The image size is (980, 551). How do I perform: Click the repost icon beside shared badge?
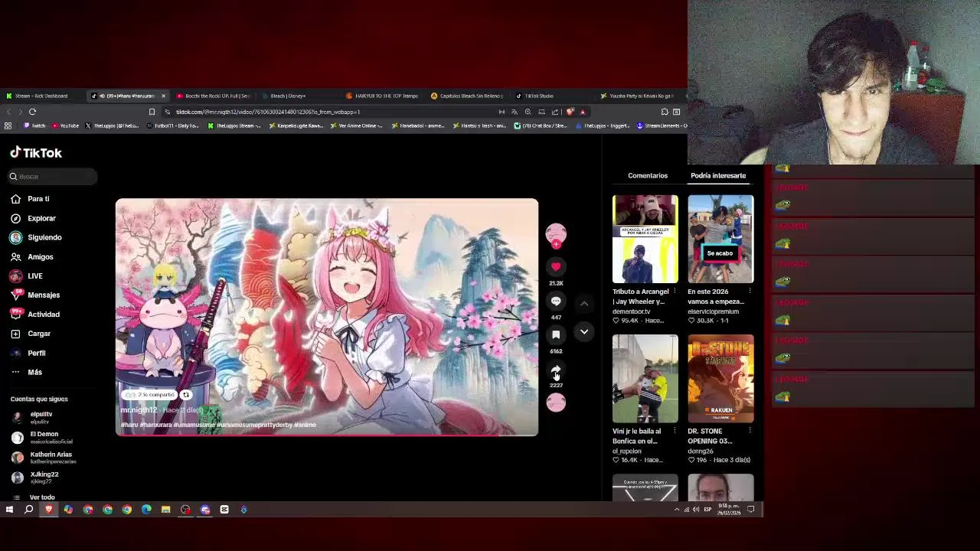(x=186, y=395)
